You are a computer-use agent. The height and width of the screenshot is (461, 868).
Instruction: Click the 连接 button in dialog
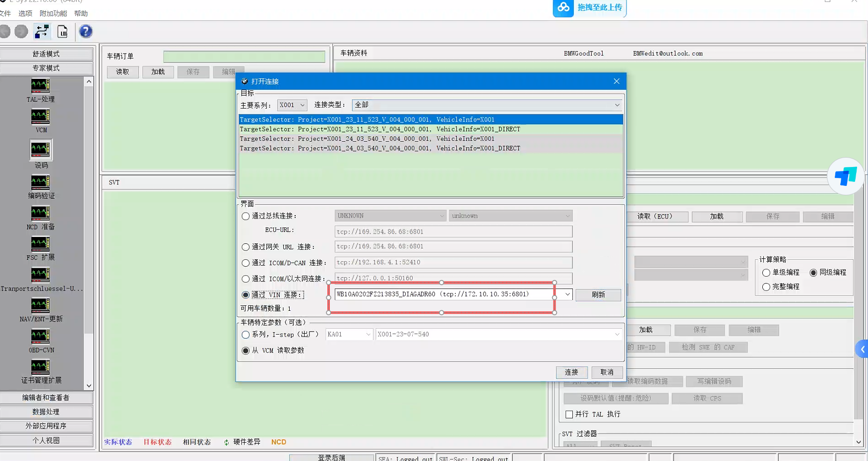[571, 372]
